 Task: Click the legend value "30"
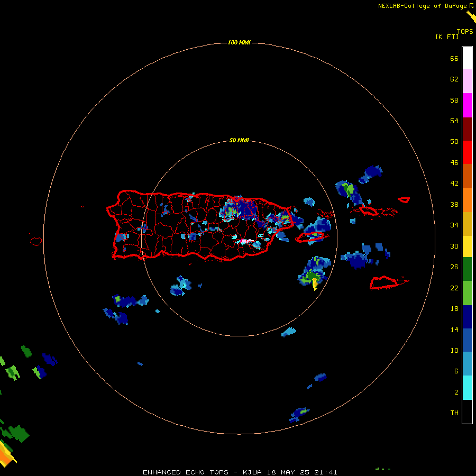pyautogui.click(x=454, y=246)
